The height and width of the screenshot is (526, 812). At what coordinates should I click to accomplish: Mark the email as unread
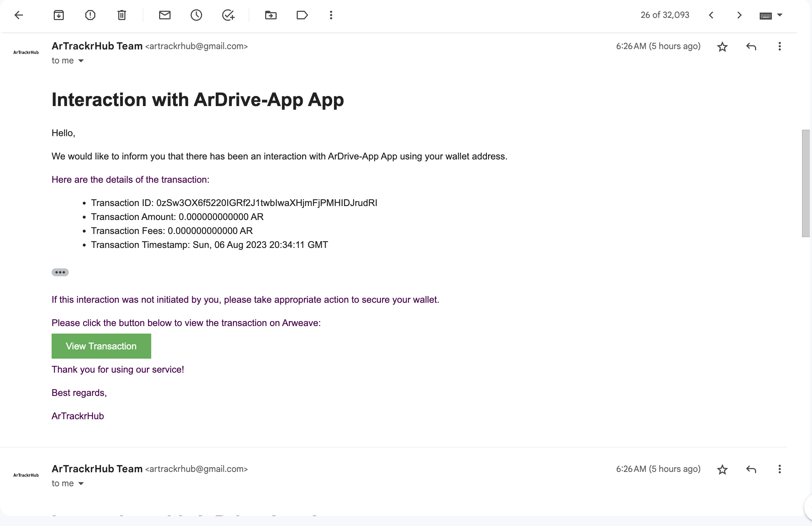[x=165, y=15]
